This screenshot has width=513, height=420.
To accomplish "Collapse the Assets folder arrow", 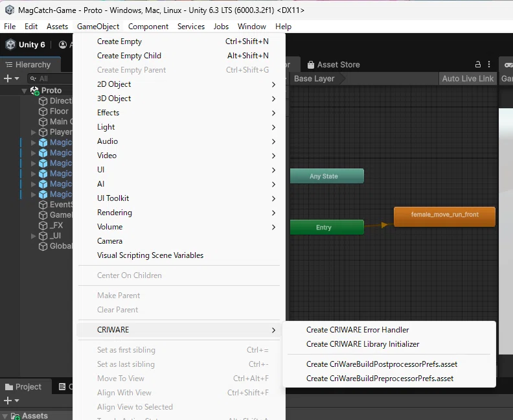I will 5,416.
